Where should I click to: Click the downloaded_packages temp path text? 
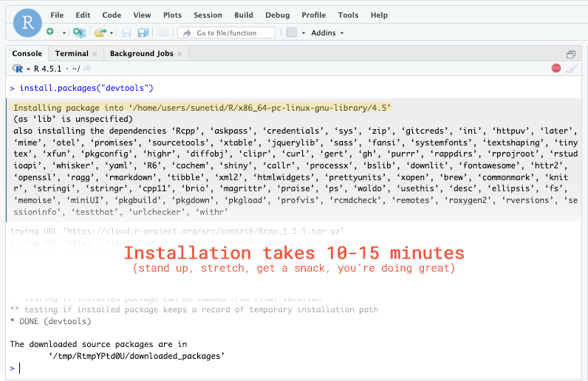point(137,356)
